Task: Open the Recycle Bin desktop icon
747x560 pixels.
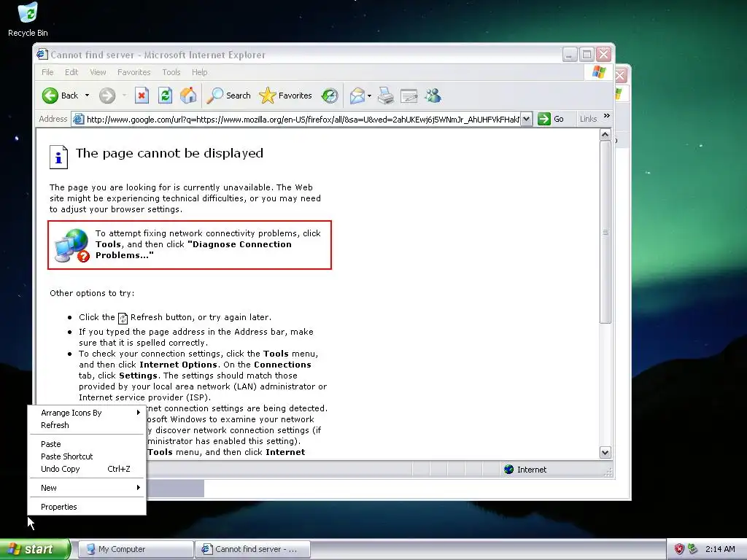Action: tap(28, 20)
